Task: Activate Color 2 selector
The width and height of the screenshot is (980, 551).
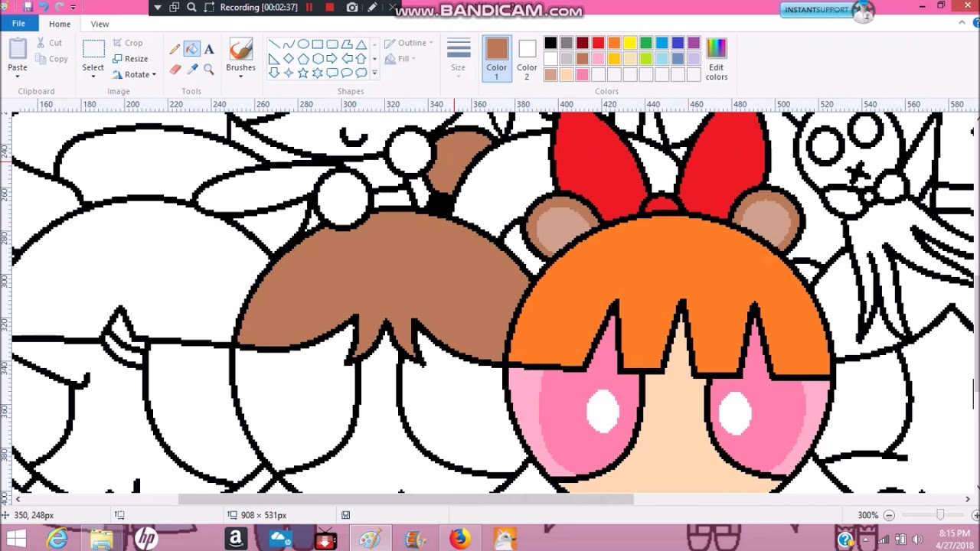Action: (x=527, y=59)
